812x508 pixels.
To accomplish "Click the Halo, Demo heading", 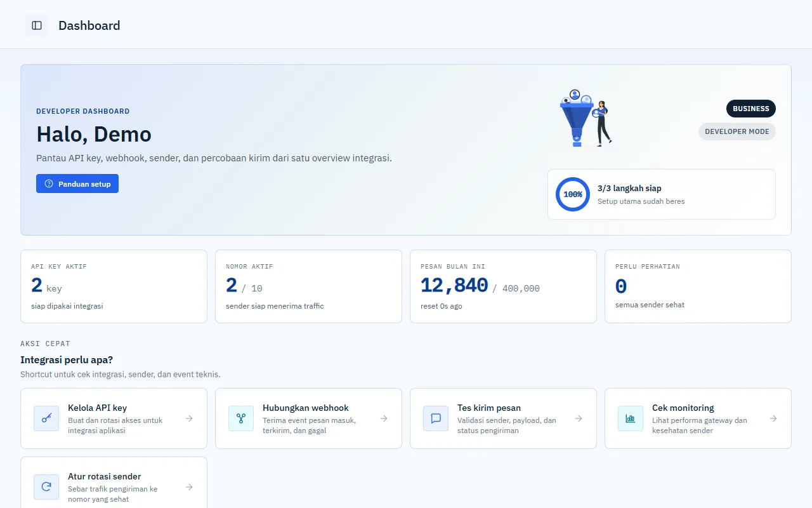I will [x=94, y=135].
